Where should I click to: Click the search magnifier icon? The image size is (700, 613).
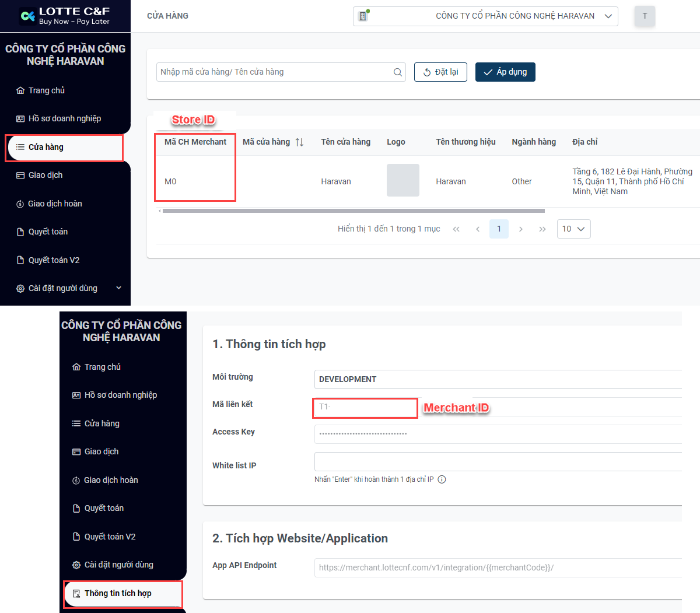397,72
